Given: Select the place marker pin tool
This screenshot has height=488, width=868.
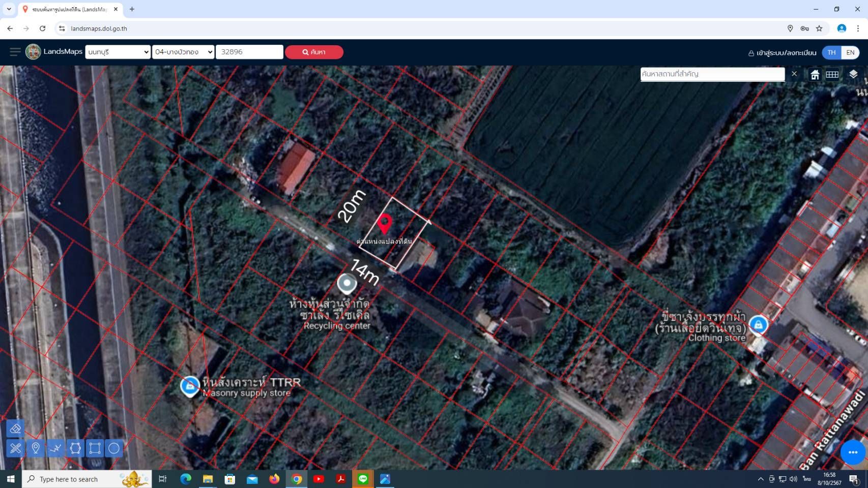Looking at the screenshot, I should coord(36,448).
